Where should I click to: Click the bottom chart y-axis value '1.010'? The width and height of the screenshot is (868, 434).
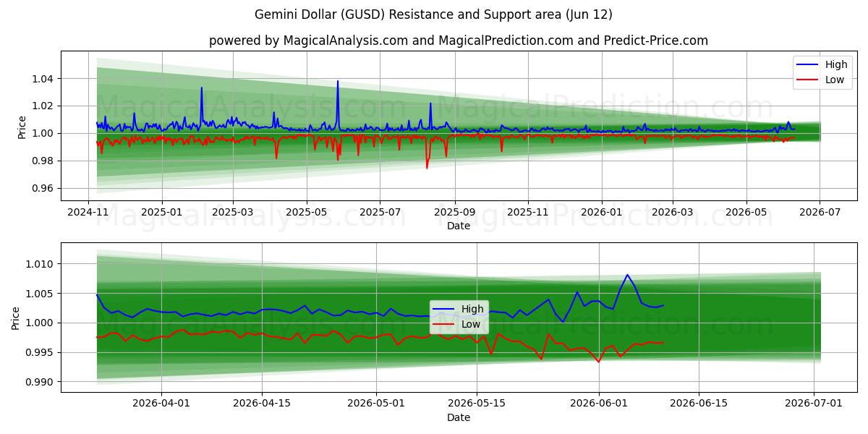(x=41, y=264)
